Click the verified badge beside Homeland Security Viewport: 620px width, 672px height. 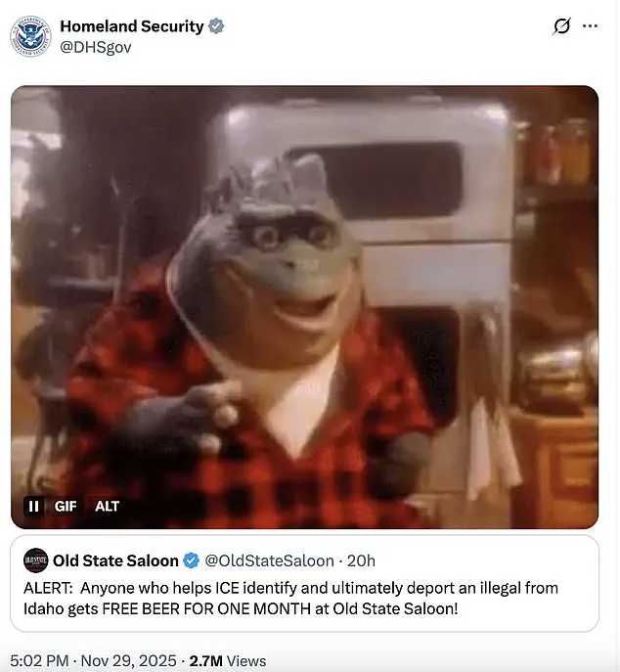(x=216, y=26)
